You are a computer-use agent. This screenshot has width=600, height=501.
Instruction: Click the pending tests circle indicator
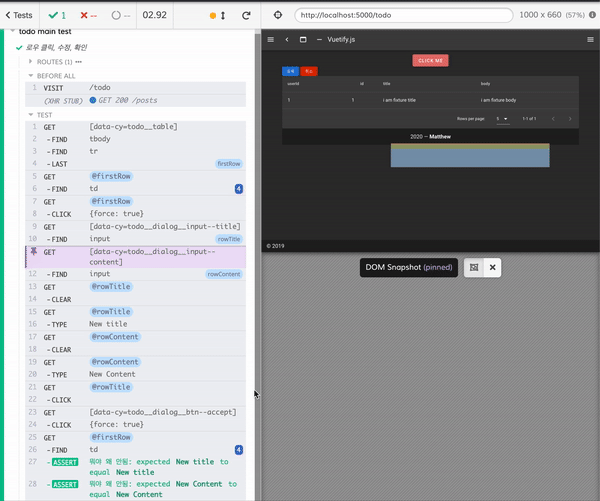pyautogui.click(x=121, y=15)
